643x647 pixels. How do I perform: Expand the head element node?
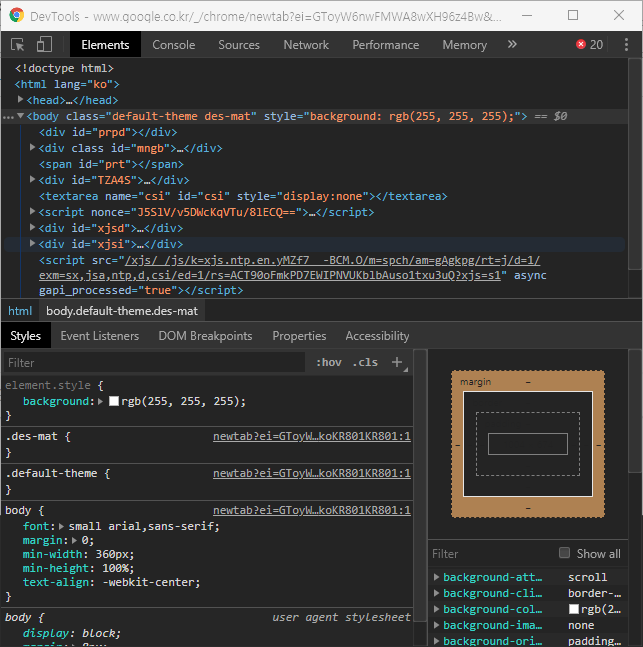coord(20,99)
